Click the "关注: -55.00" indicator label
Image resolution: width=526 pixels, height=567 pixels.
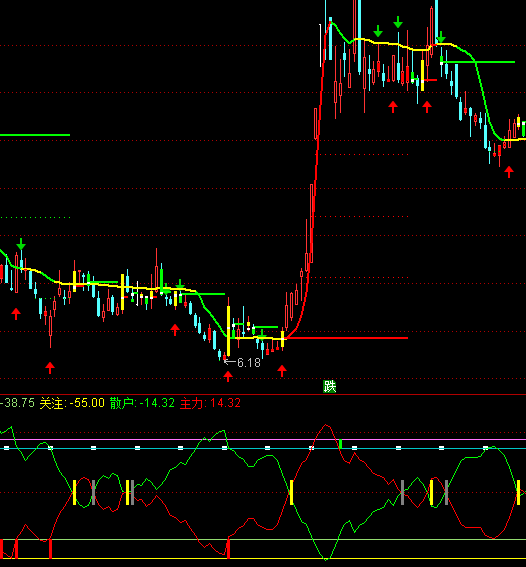[72, 403]
